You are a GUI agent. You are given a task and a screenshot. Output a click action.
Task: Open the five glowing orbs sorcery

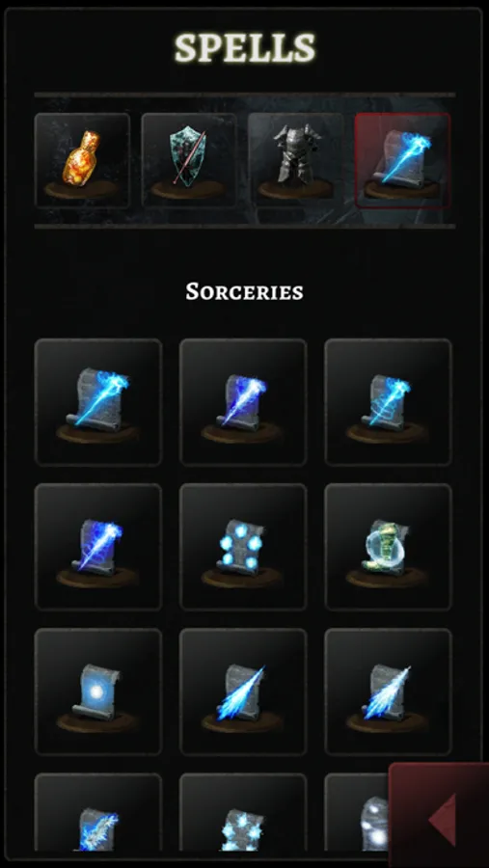(243, 547)
